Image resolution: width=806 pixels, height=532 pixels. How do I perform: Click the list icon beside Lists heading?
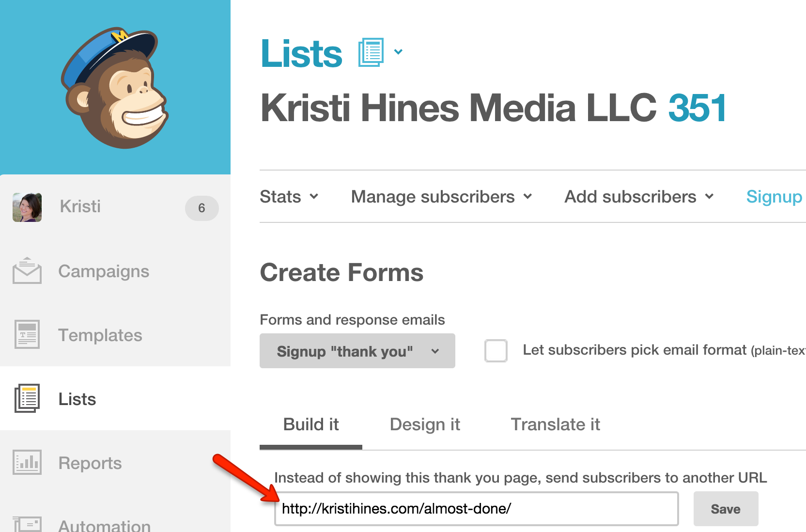coord(371,52)
